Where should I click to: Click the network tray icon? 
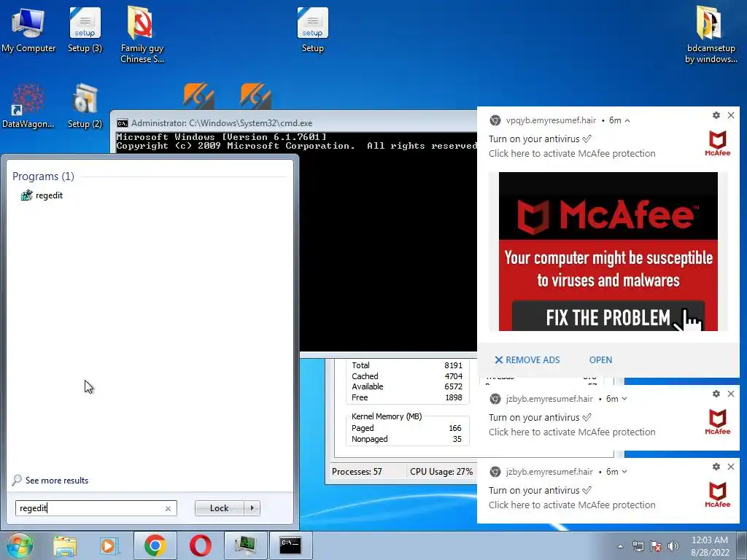point(638,546)
